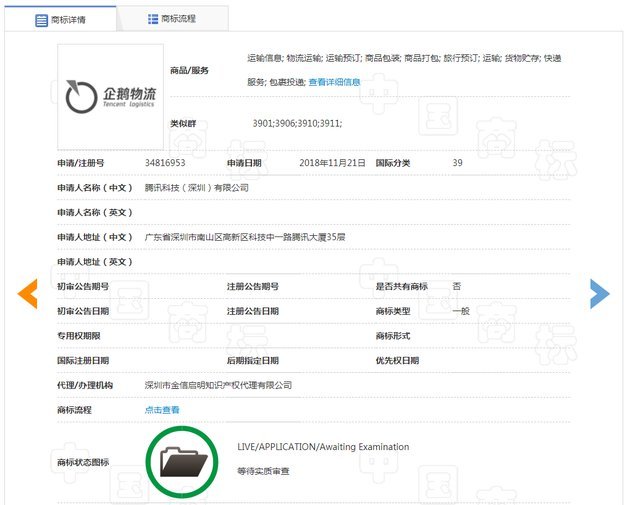The width and height of the screenshot is (630, 505).
Task: Select the registration number 34816953
Action: (165, 163)
